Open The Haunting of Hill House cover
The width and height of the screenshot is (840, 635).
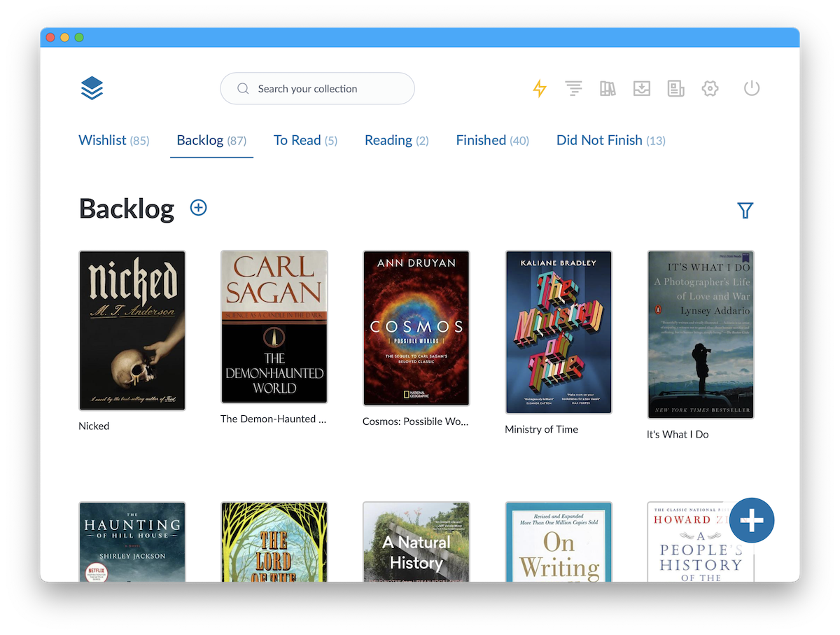132,541
